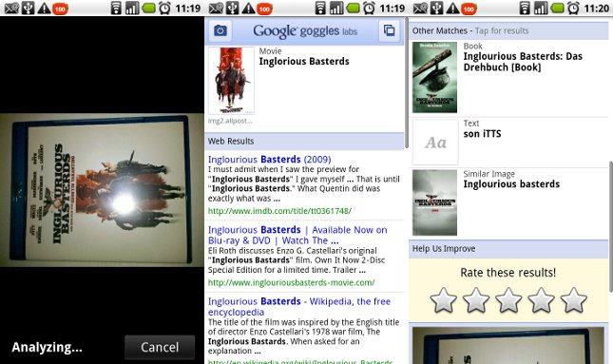The image size is (613, 364).
Task: Open the Available Now on Blu-ray & DVD result
Action: pos(297,235)
